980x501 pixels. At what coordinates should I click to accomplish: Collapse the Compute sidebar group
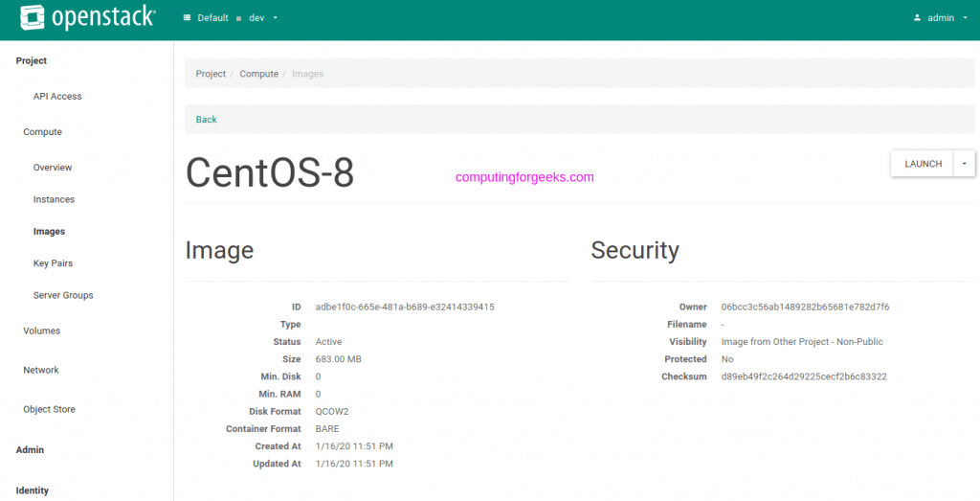tap(42, 132)
